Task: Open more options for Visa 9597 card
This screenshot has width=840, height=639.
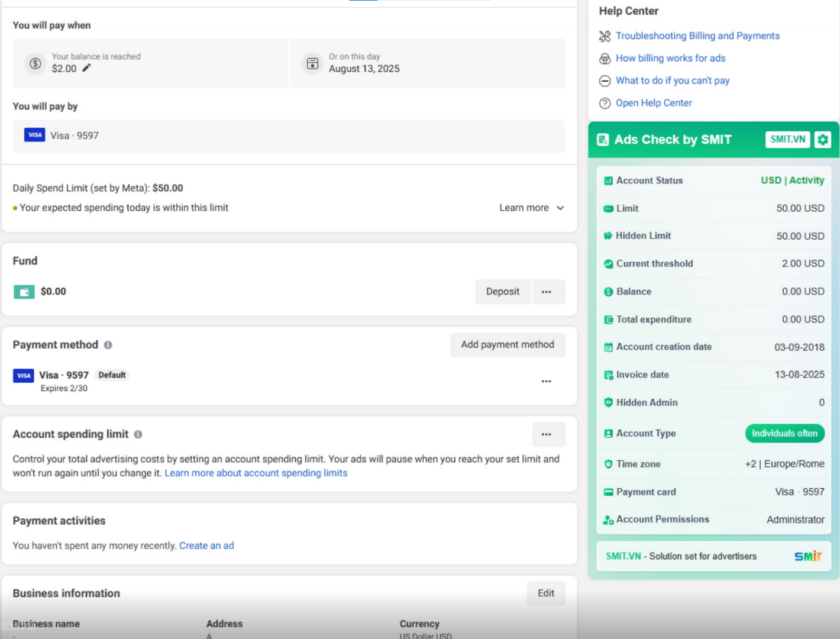Action: pyautogui.click(x=546, y=381)
